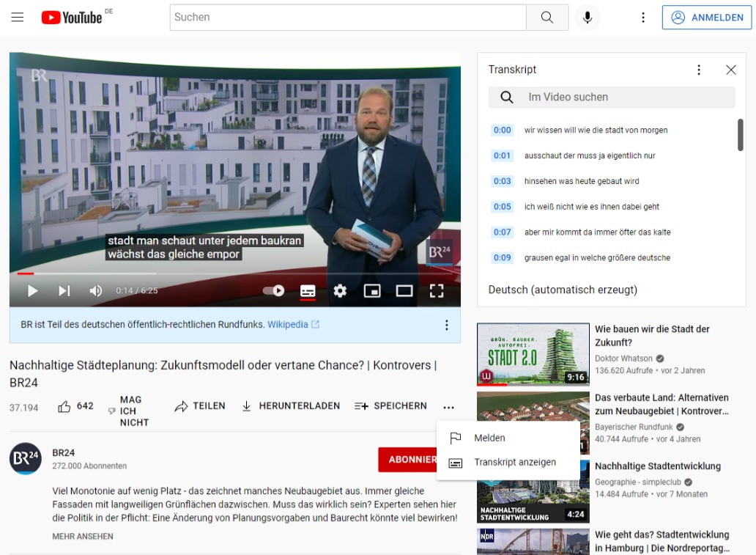This screenshot has height=555, width=756.
Task: Open the info panel dots menu
Action: pos(446,325)
